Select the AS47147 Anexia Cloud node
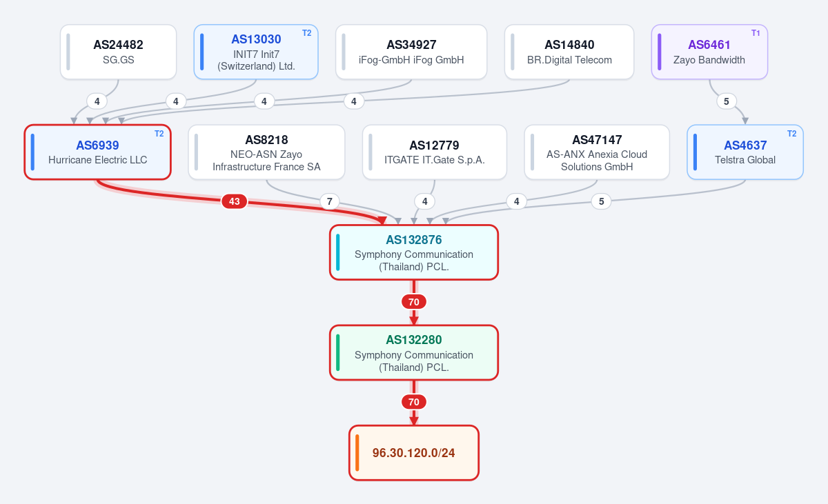 pyautogui.click(x=597, y=152)
